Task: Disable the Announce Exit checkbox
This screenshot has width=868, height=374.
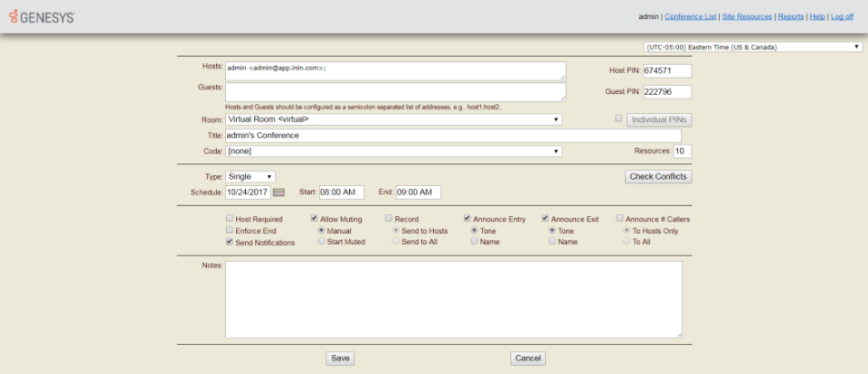Action: (545, 219)
